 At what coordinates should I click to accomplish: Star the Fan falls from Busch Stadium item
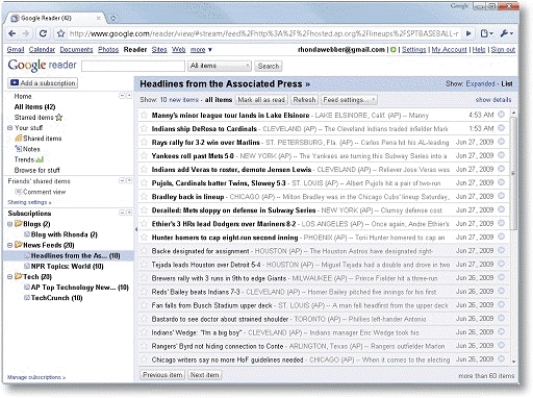coord(144,305)
